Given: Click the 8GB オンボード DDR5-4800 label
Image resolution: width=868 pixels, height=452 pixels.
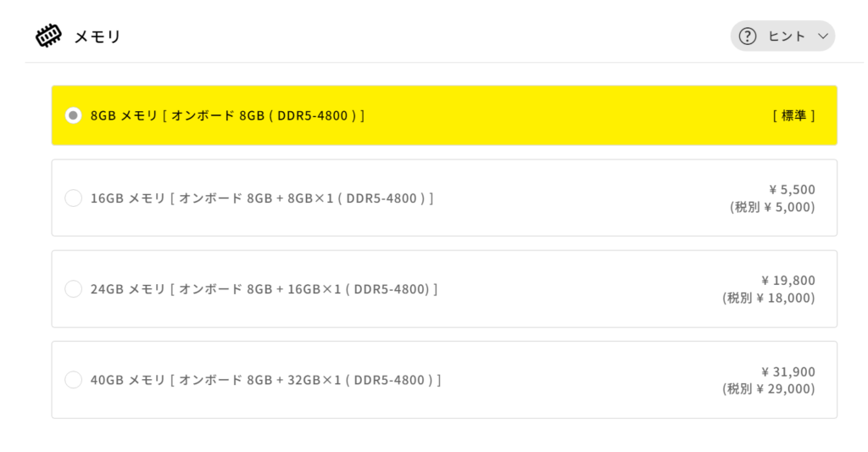Looking at the screenshot, I should pyautogui.click(x=227, y=115).
